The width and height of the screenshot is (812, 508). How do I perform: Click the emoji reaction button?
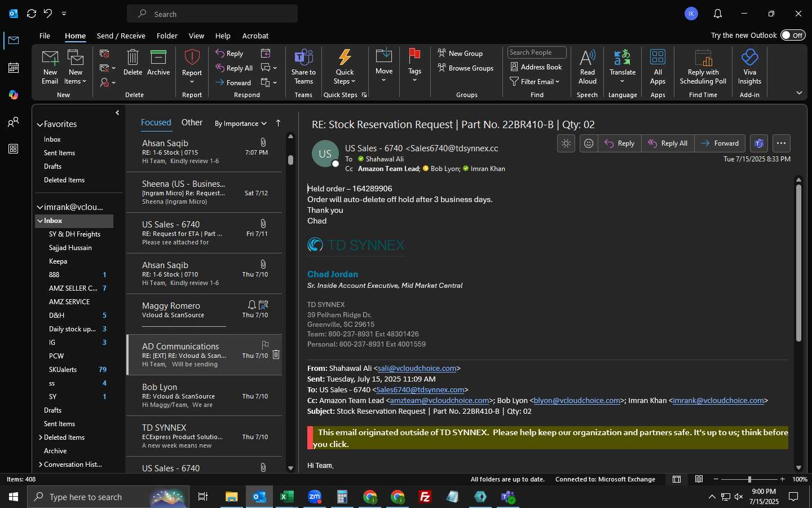coord(589,143)
